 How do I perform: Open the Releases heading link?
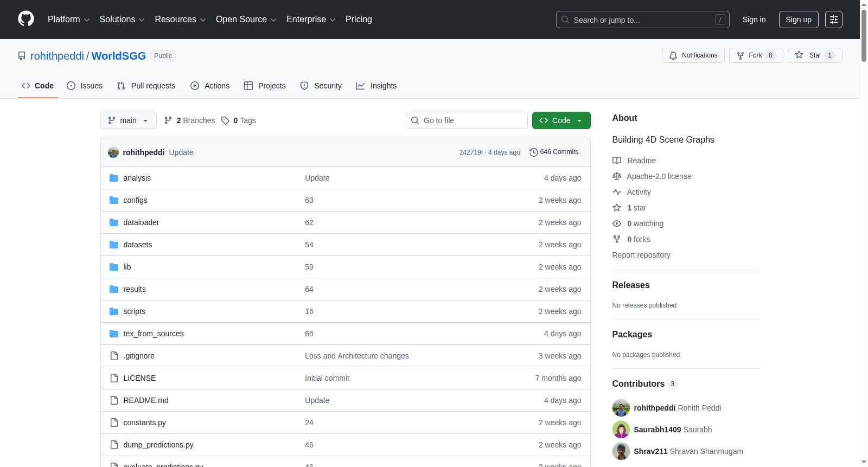click(x=631, y=285)
